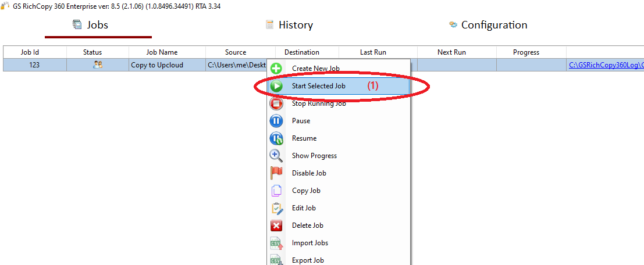
Task: Click the red flag Disable Job icon
Action: [x=276, y=173]
